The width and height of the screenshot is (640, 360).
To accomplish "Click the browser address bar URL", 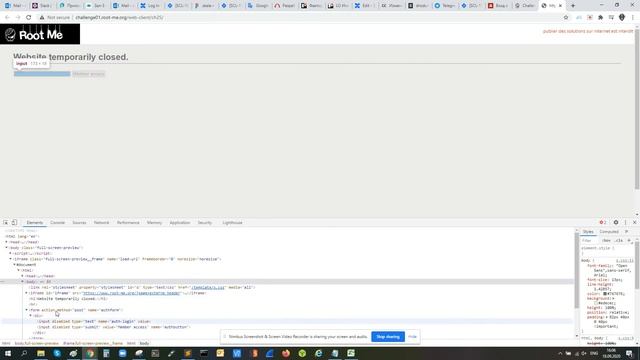I will [119, 18].
